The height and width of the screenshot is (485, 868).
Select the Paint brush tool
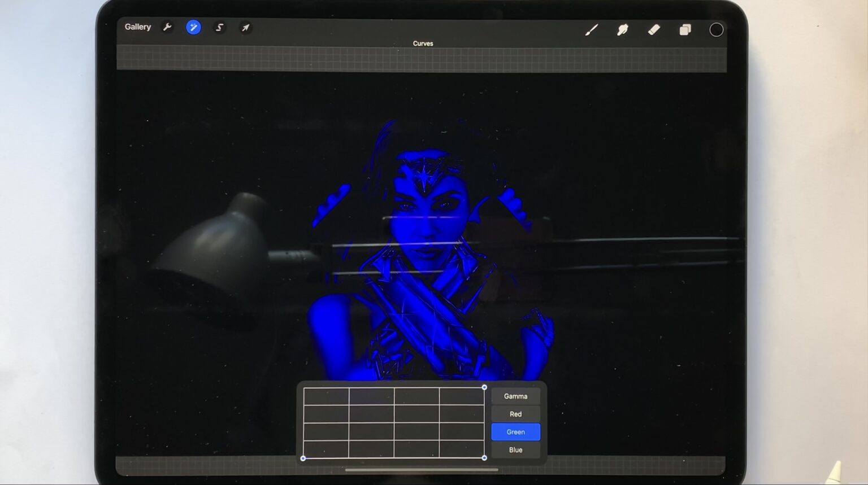click(591, 29)
